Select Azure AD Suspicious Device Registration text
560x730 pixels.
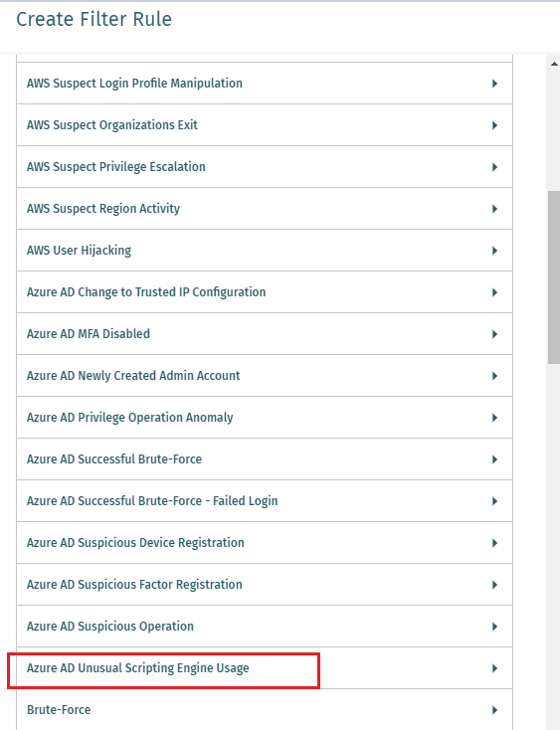pos(135,543)
